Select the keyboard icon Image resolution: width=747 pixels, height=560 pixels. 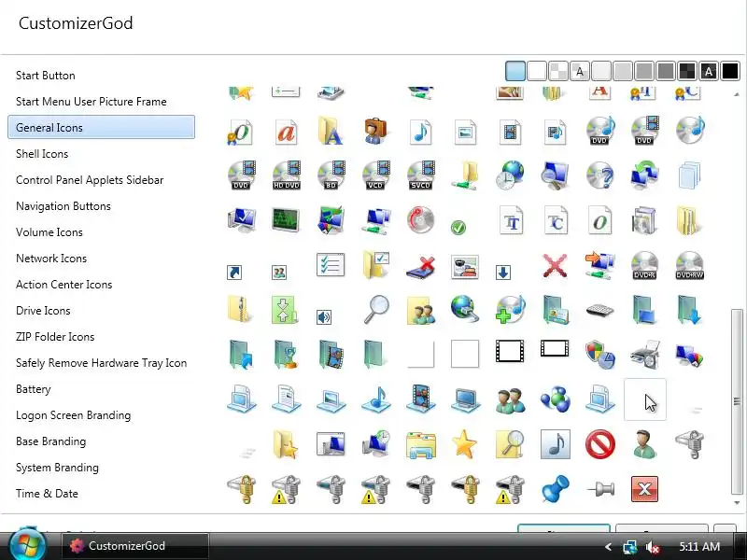[x=599, y=311]
